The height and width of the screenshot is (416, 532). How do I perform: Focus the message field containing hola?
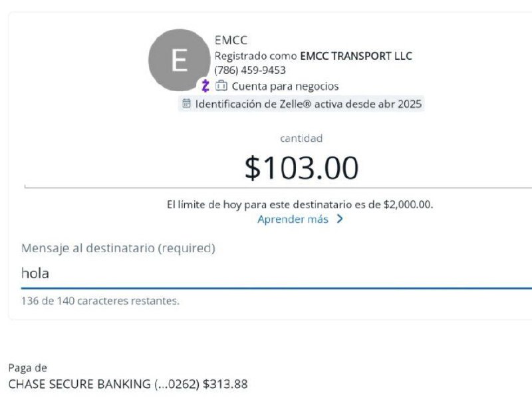(266, 274)
